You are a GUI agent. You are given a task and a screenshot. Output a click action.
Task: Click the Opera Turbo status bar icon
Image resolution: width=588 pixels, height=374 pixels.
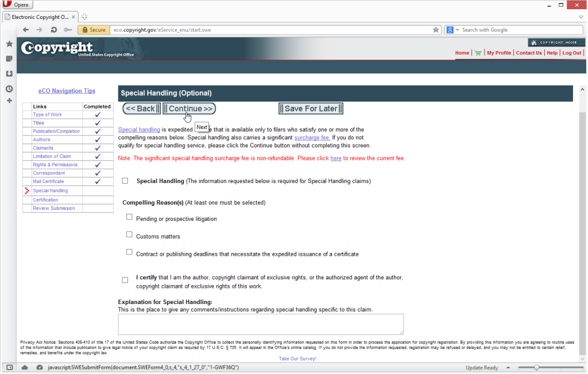[x=40, y=368]
